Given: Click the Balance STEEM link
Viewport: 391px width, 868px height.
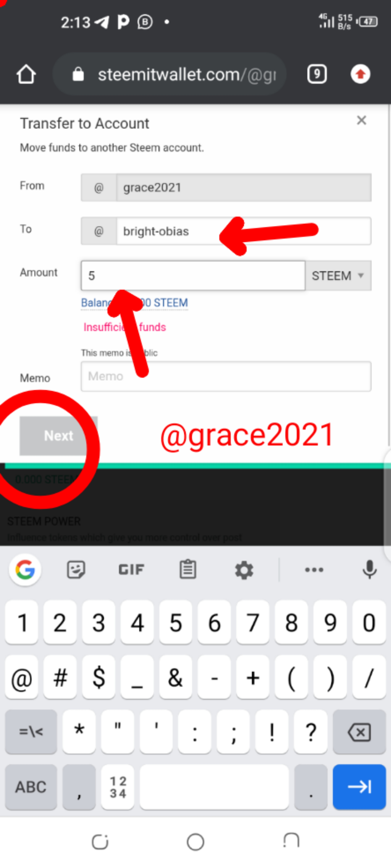Looking at the screenshot, I should pos(134,303).
